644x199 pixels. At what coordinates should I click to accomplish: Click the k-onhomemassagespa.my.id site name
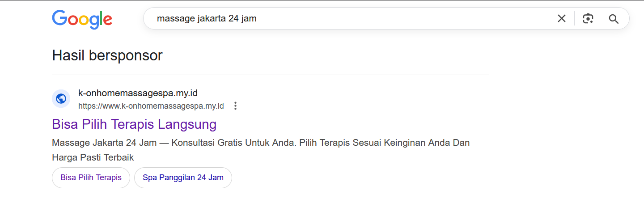(x=138, y=93)
